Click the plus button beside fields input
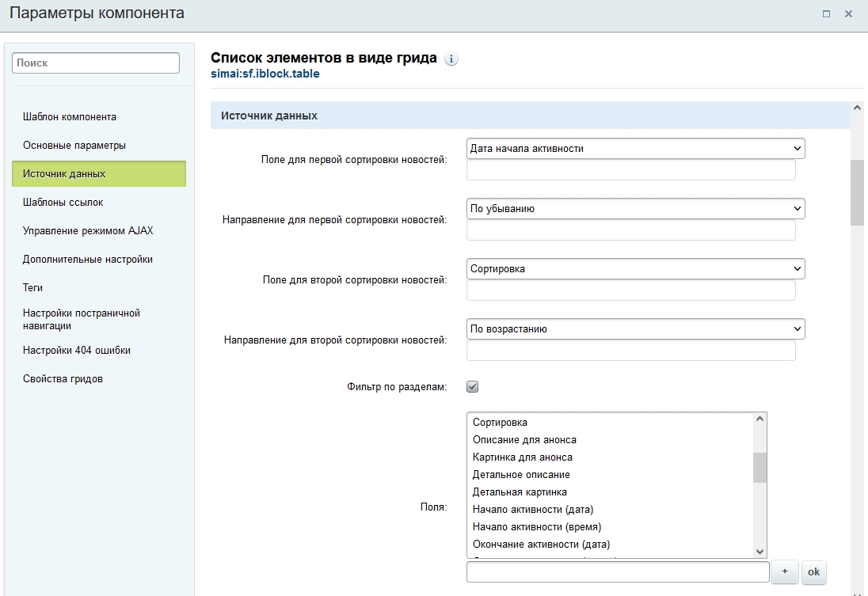868x596 pixels. point(785,571)
